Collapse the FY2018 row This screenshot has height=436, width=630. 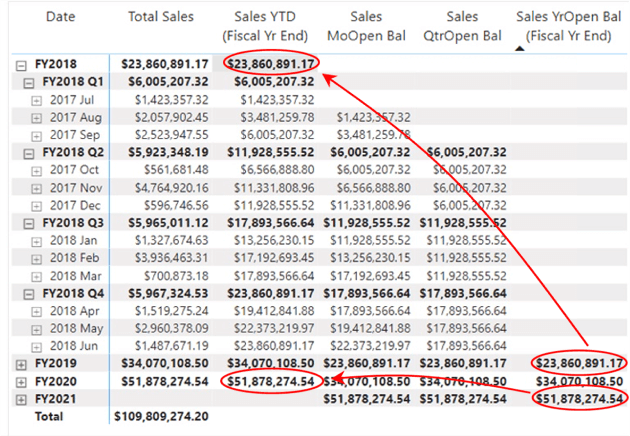tap(22, 63)
